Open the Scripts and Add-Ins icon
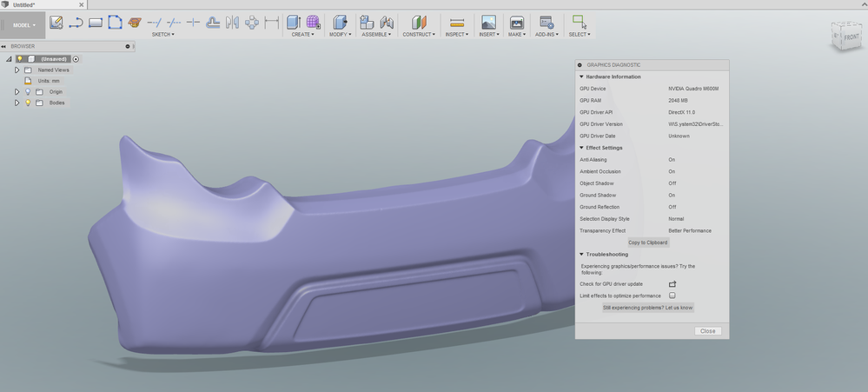The height and width of the screenshot is (392, 868). pyautogui.click(x=547, y=22)
